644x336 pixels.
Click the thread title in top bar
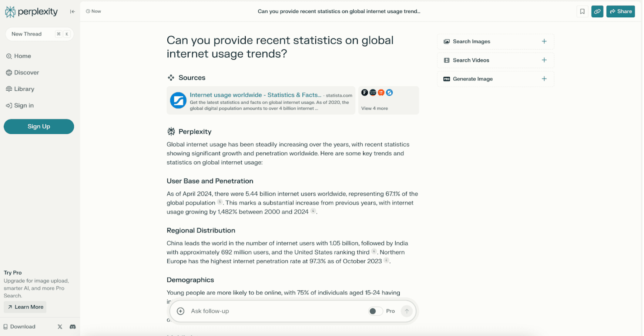339,11
